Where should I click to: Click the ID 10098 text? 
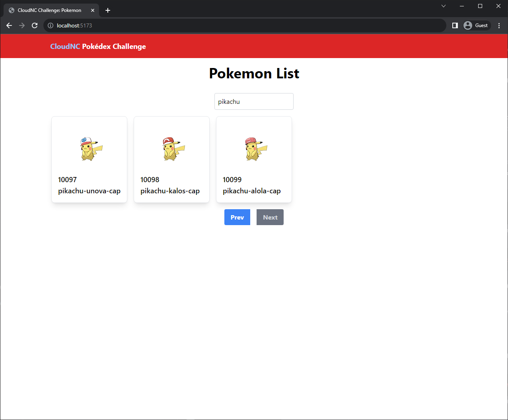tap(150, 180)
